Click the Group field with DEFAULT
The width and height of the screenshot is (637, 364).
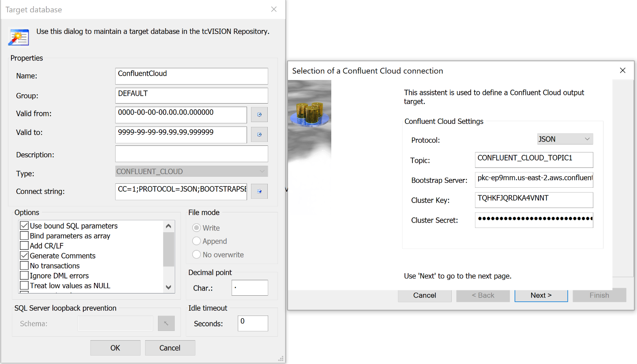tap(191, 96)
